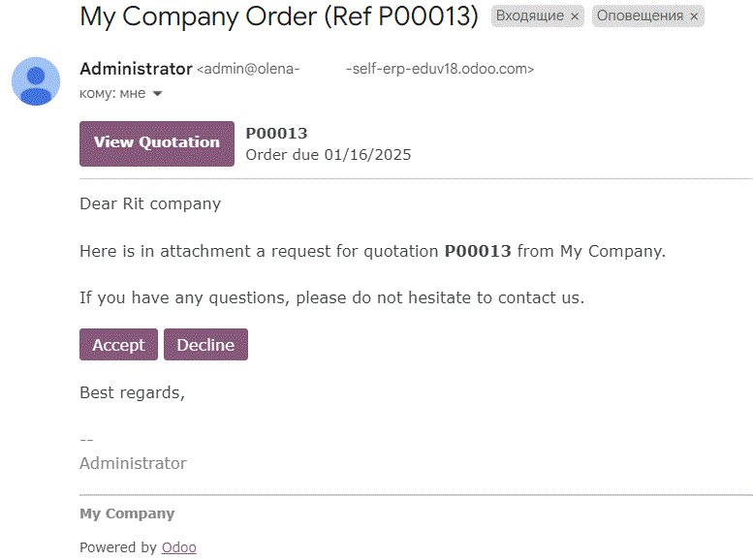Image resolution: width=753 pixels, height=560 pixels.
Task: Expand recipient details arrow next to мне
Action: point(158,94)
